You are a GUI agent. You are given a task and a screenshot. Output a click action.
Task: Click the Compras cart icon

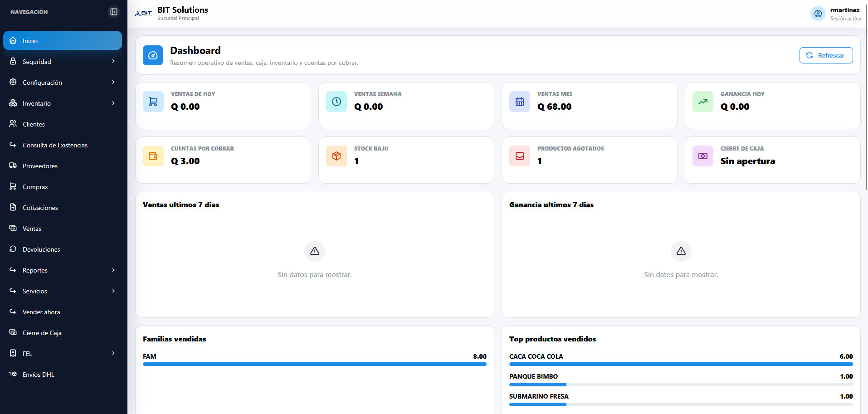coord(13,186)
